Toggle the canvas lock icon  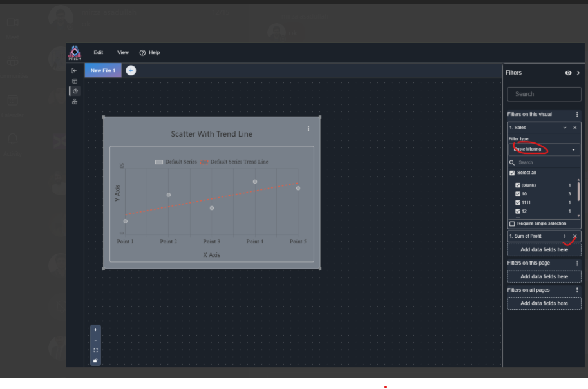click(96, 361)
